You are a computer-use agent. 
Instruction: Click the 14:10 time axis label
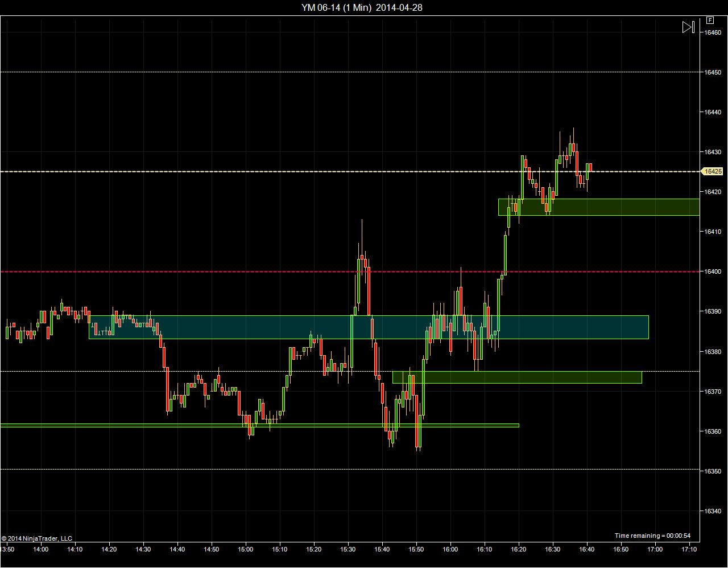(x=75, y=549)
